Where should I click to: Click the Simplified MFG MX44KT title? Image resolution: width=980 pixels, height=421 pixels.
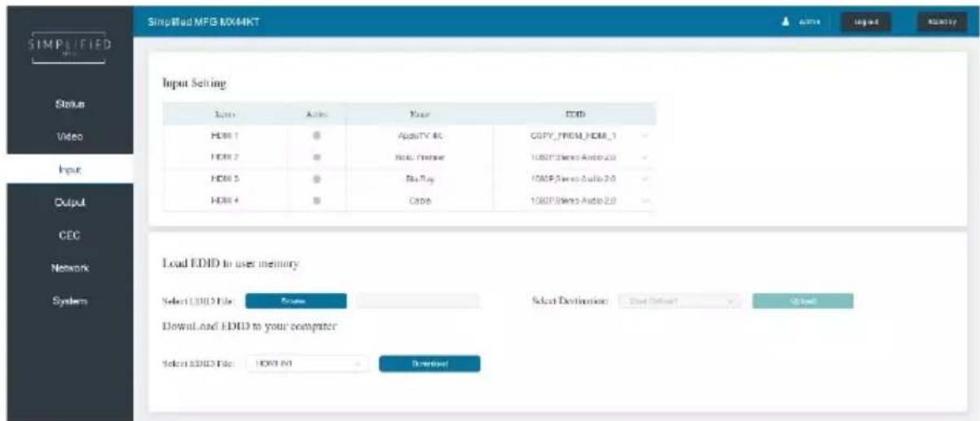(x=202, y=21)
